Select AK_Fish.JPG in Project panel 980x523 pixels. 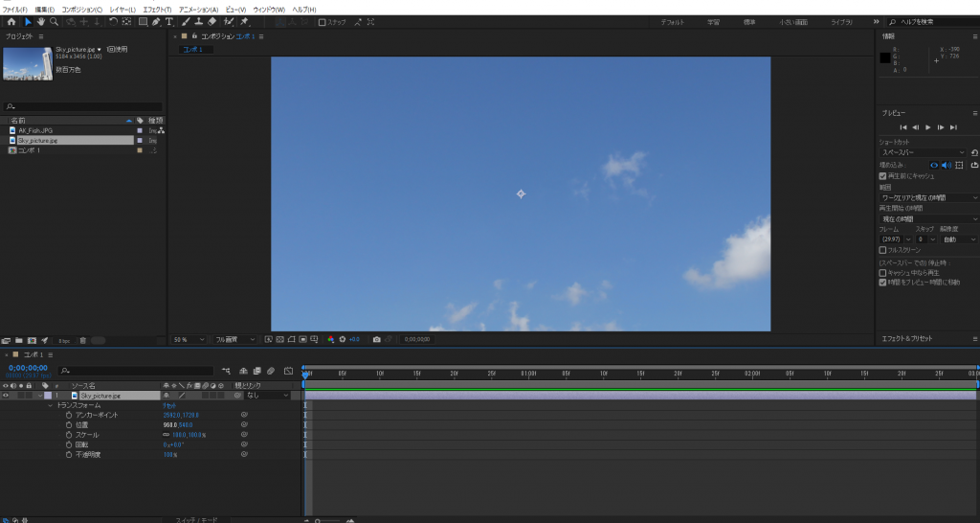coord(35,130)
